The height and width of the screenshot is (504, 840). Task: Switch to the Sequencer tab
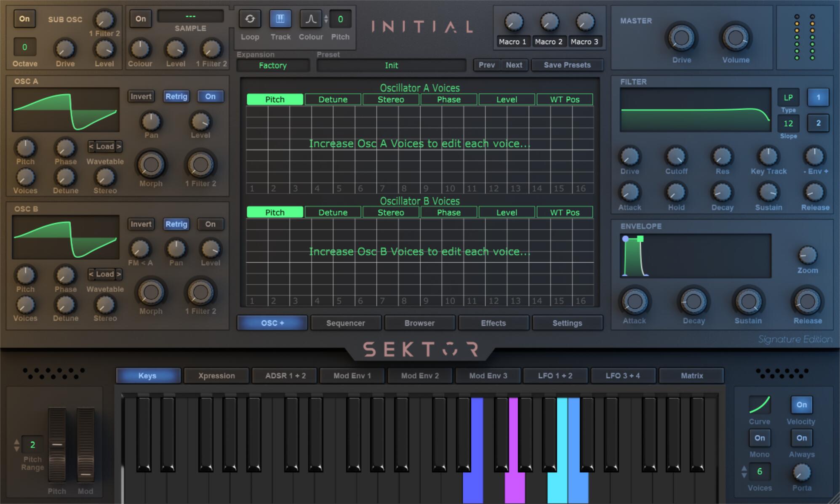(x=345, y=323)
